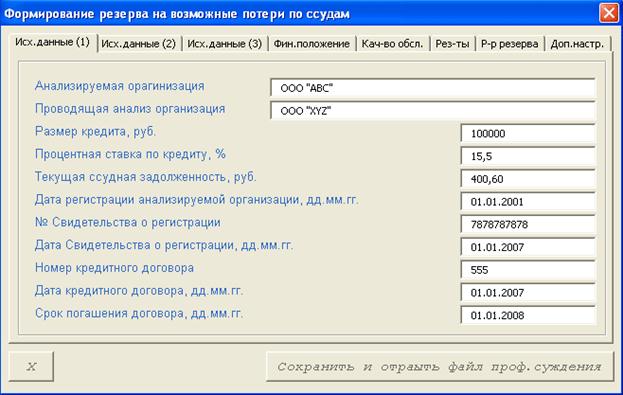This screenshot has height=395, width=623.
Task: Click the label Проводящая анализ организация
Action: (130, 108)
